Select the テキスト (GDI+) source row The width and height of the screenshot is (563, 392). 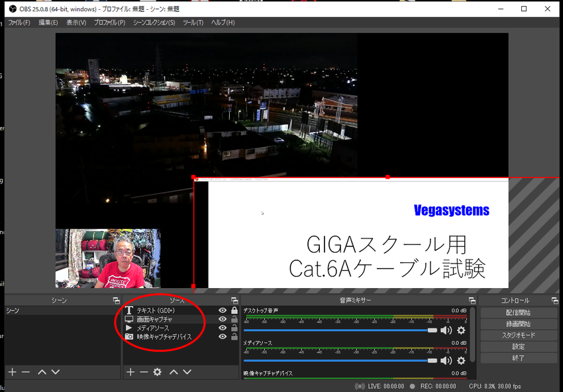pyautogui.click(x=181, y=311)
